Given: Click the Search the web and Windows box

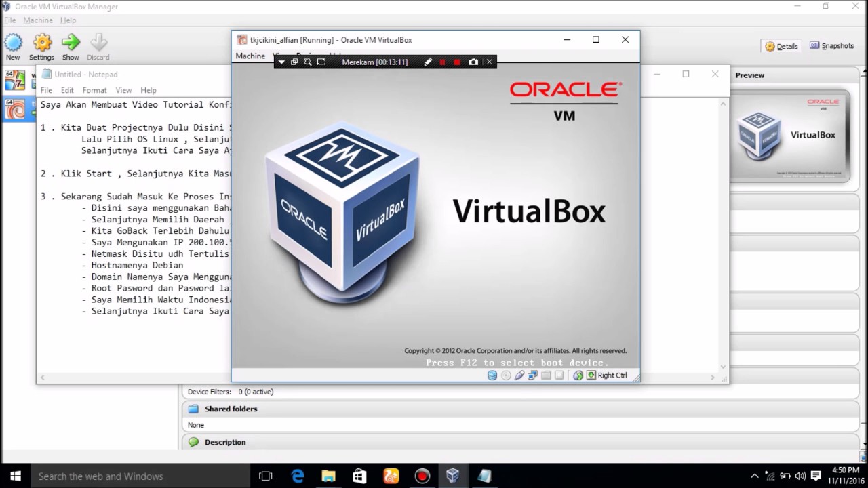Looking at the screenshot, I should click(141, 476).
